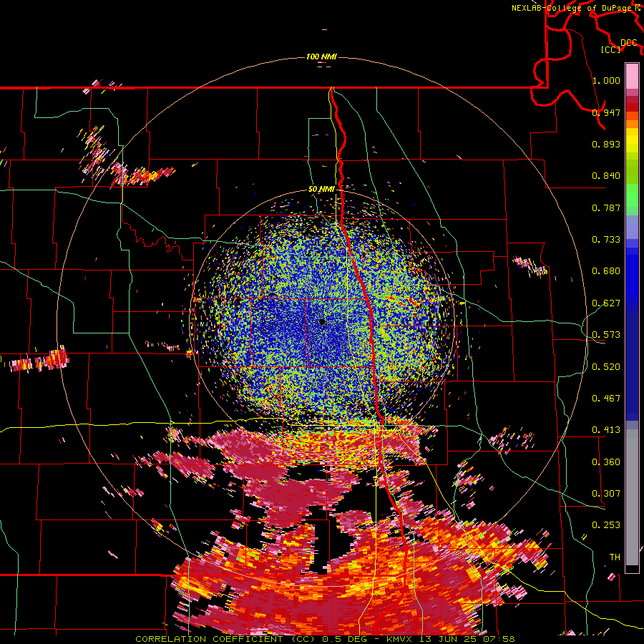Pick the yellow color bar segment near 0.893
The height and width of the screenshot is (644, 644).
632,141
